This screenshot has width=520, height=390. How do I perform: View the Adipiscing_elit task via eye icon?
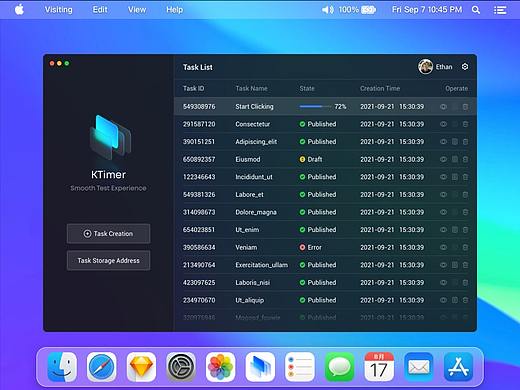pyautogui.click(x=443, y=142)
